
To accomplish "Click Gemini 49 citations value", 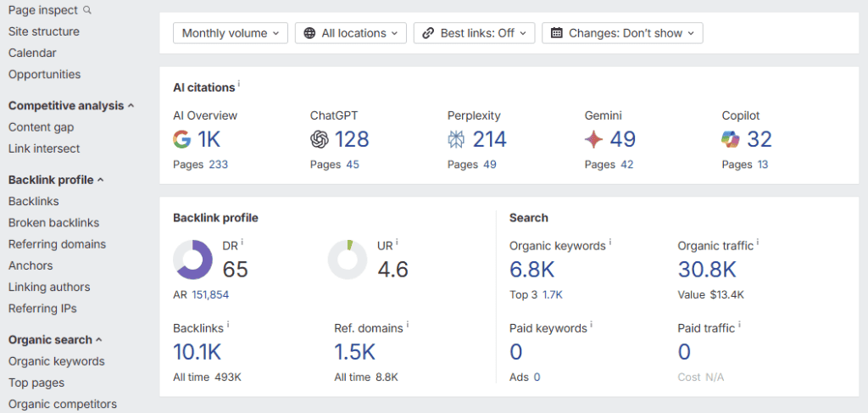I will click(623, 140).
